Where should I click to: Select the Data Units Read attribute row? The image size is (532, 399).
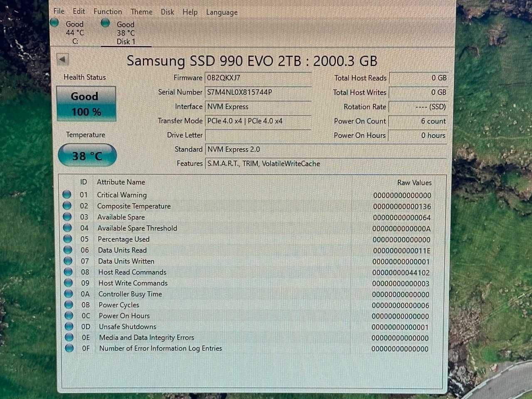pos(247,250)
